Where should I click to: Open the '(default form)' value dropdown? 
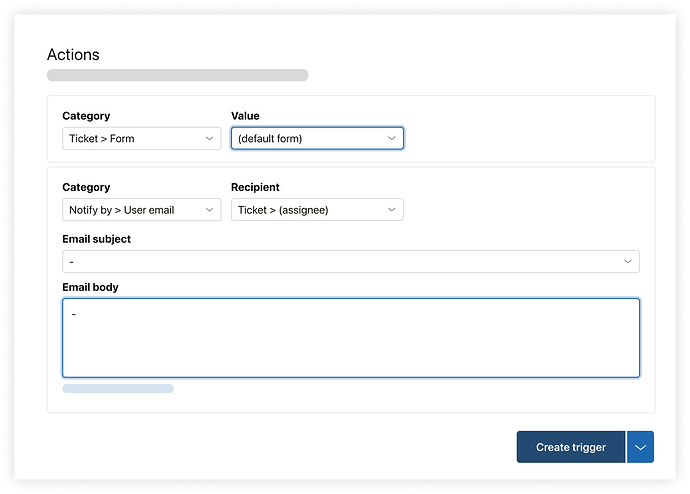(317, 139)
